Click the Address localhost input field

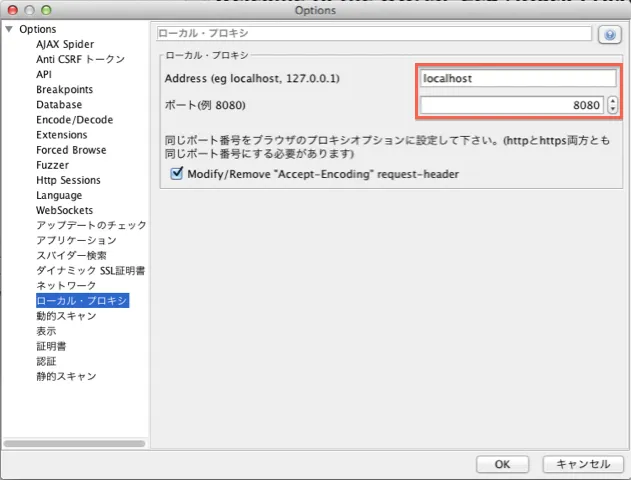click(x=517, y=78)
